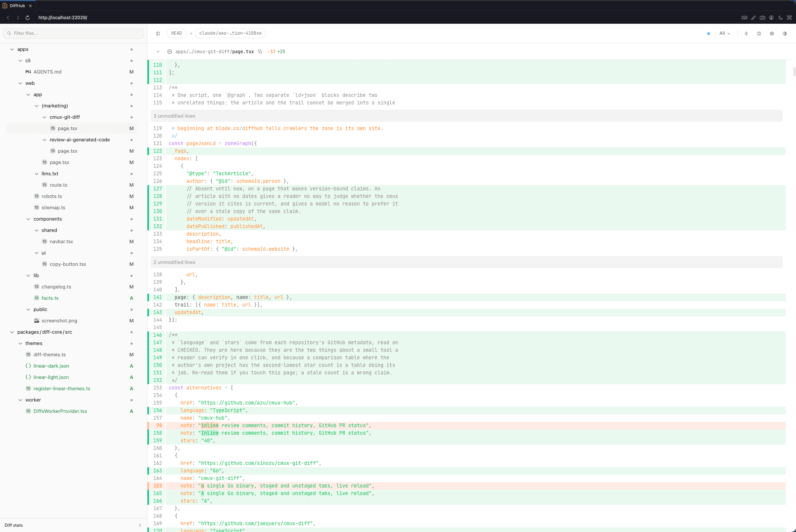
Task: Click the -17 deletions count
Action: pyautogui.click(x=272, y=52)
